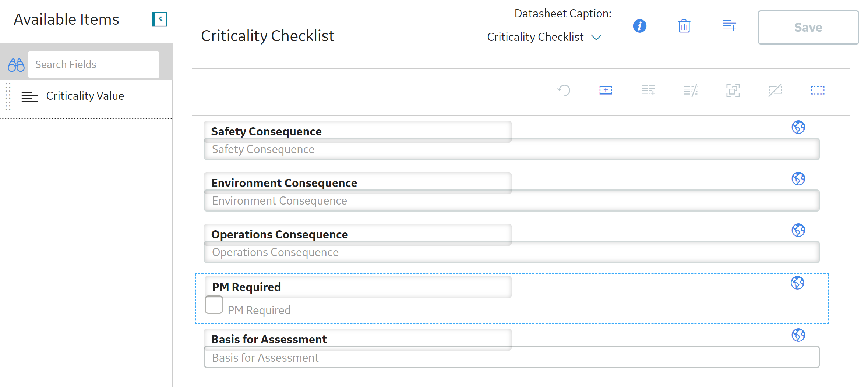Click globe icon for Operations Consequence
The image size is (868, 387).
[x=798, y=230]
